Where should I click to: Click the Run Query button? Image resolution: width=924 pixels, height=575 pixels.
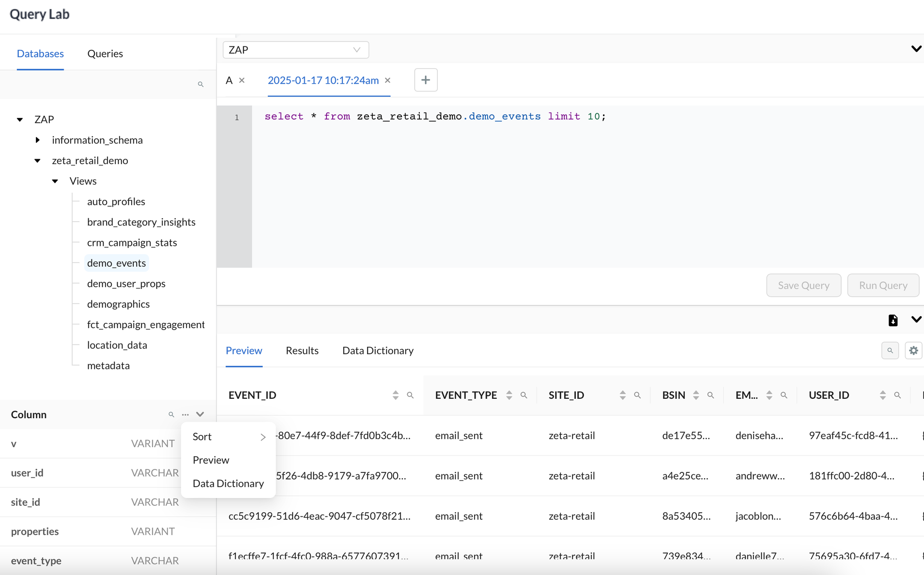[x=883, y=285]
